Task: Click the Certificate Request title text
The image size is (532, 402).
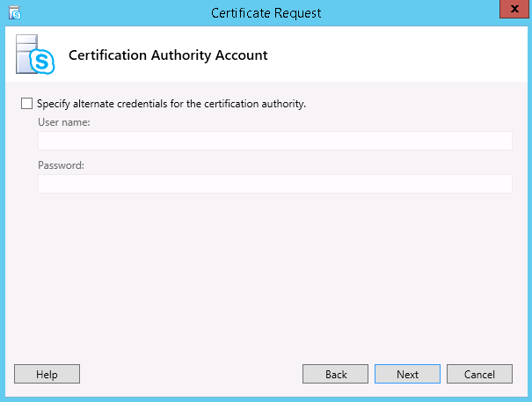Action: click(x=266, y=13)
